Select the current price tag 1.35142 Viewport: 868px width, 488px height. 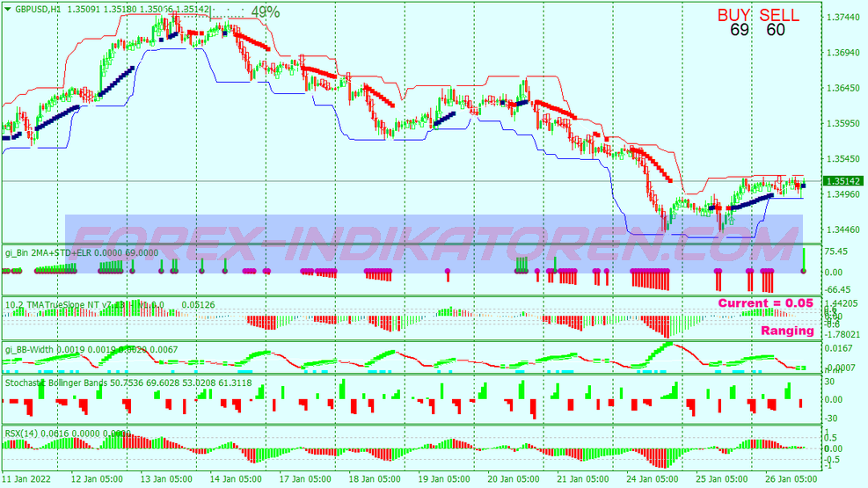(x=843, y=181)
